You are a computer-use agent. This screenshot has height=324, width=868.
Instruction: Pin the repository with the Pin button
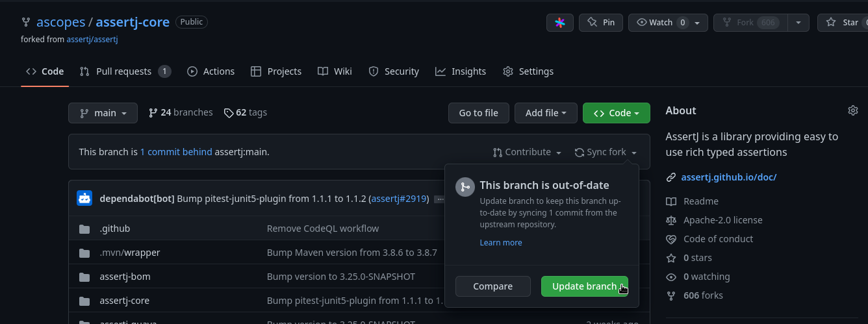coord(601,22)
